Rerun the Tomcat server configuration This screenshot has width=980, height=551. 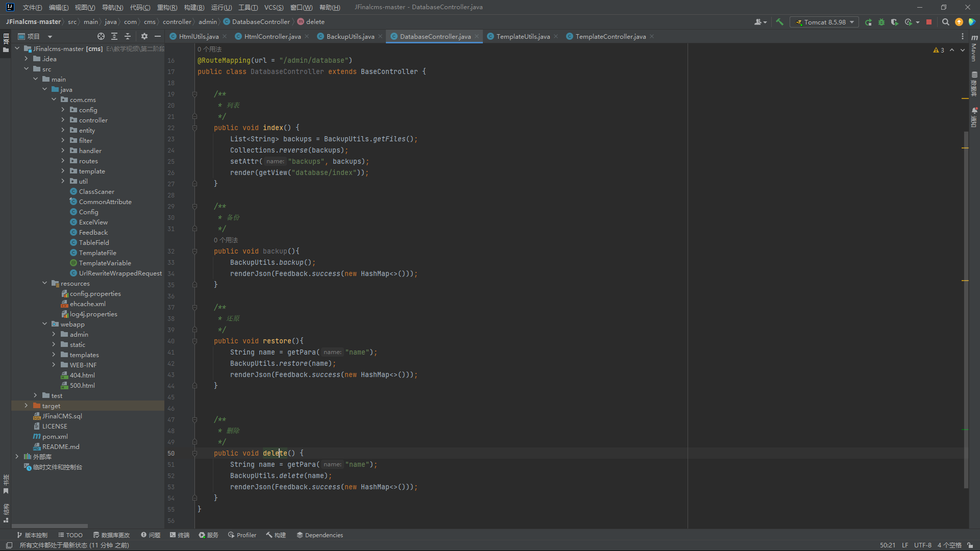tap(868, 22)
